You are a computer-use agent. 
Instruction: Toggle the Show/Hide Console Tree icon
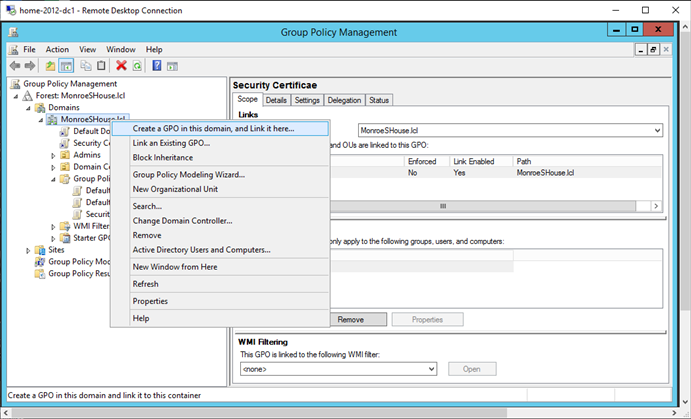click(x=66, y=66)
